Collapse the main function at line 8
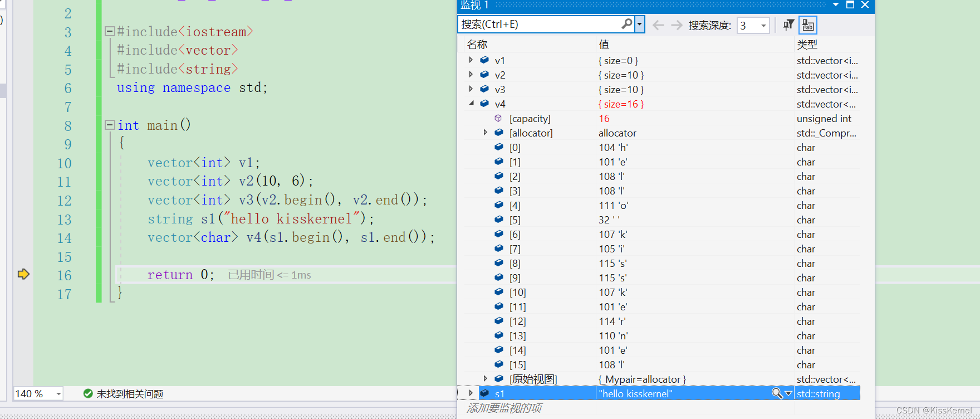The height and width of the screenshot is (419, 980). [110, 125]
